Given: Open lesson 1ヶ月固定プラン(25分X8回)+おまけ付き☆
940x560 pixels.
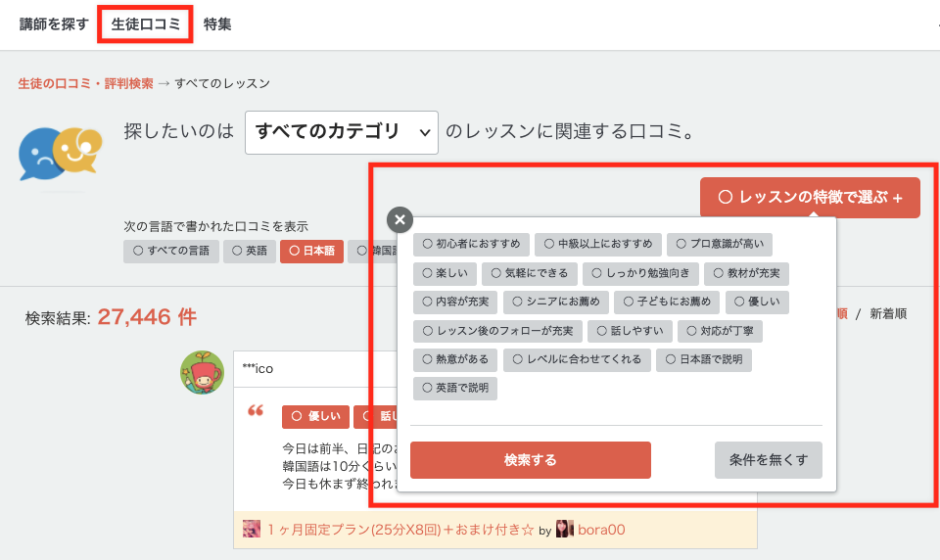Looking at the screenshot, I should [400, 530].
